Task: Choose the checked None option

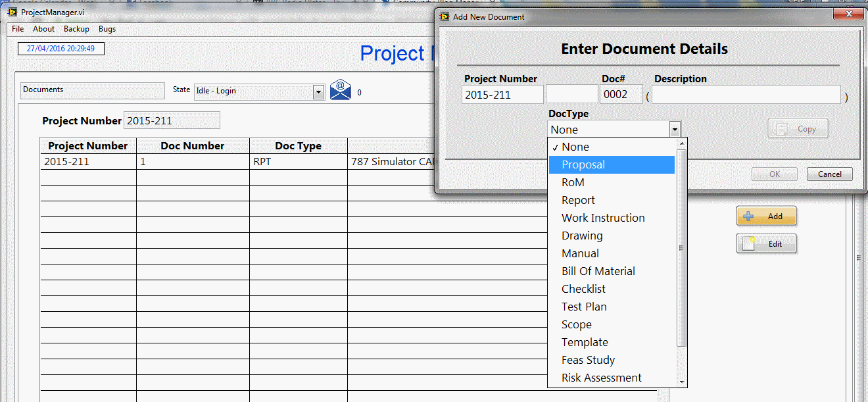Action: pyautogui.click(x=612, y=147)
